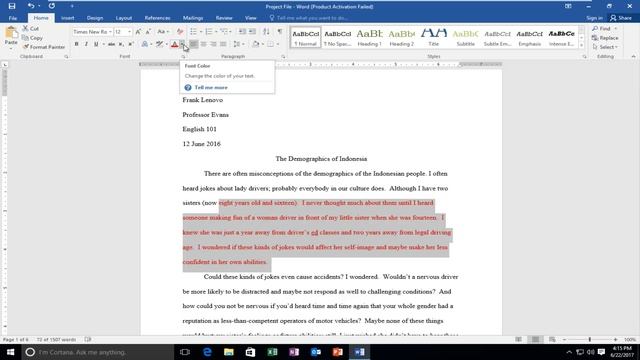Open the Paragraph dialog launcher
Image resolution: width=640 pixels, height=360 pixels.
tap(283, 57)
